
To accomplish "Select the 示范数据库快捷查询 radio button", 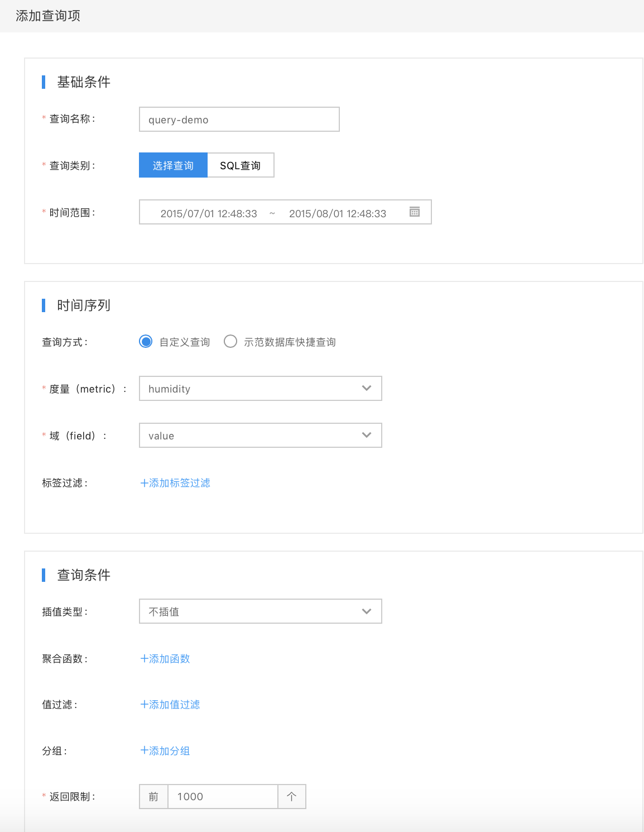I will click(230, 341).
